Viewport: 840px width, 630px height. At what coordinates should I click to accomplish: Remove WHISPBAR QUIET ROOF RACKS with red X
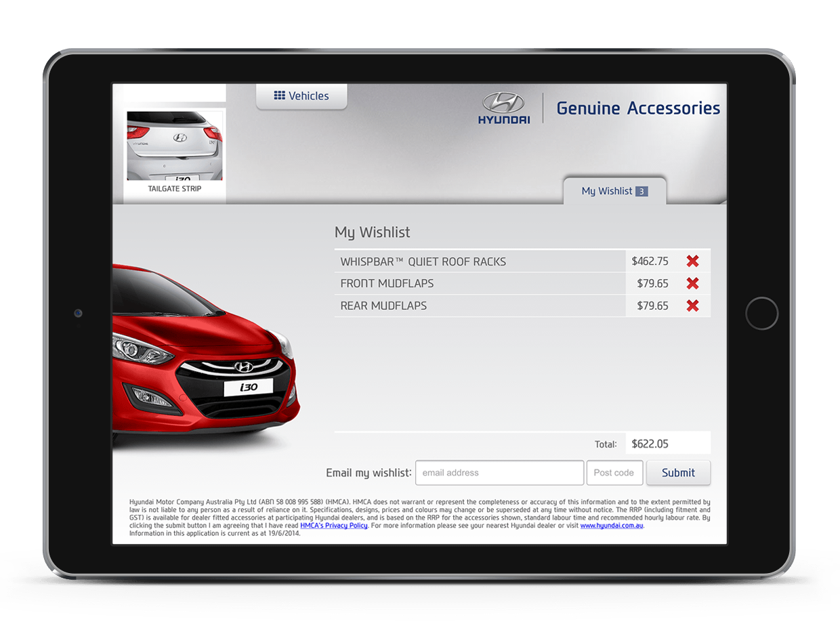[x=692, y=261]
